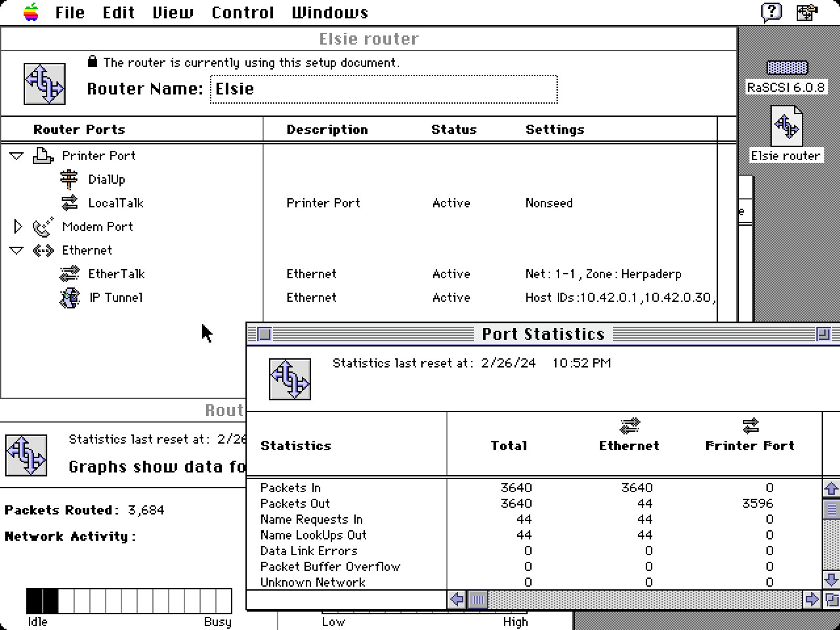Viewport: 840px width, 630px height.
Task: Click the router icon in Port Statistics
Action: click(x=290, y=379)
